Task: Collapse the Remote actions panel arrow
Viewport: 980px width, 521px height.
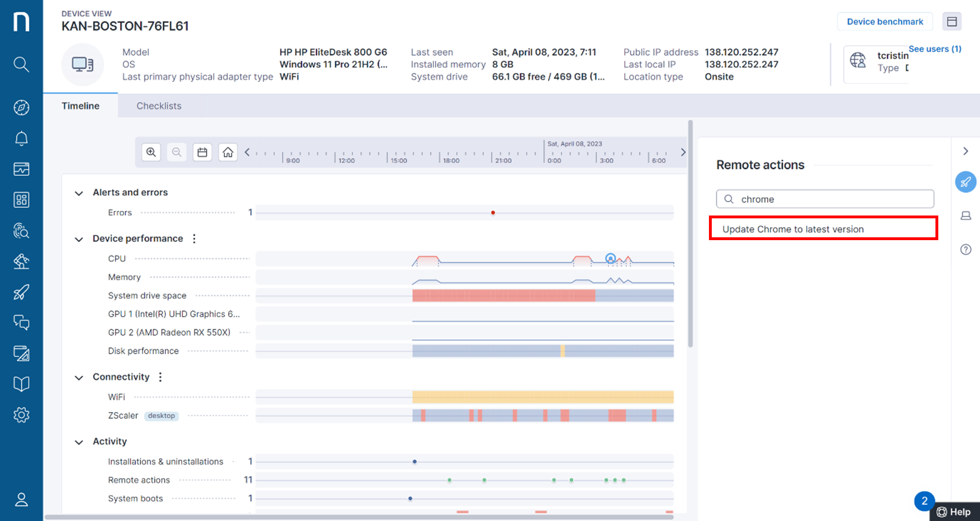Action: pyautogui.click(x=965, y=151)
